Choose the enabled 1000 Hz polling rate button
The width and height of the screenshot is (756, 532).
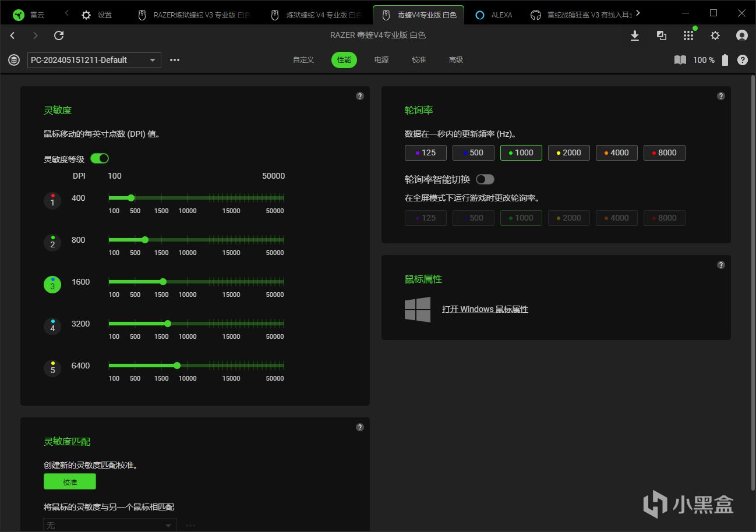coord(521,152)
